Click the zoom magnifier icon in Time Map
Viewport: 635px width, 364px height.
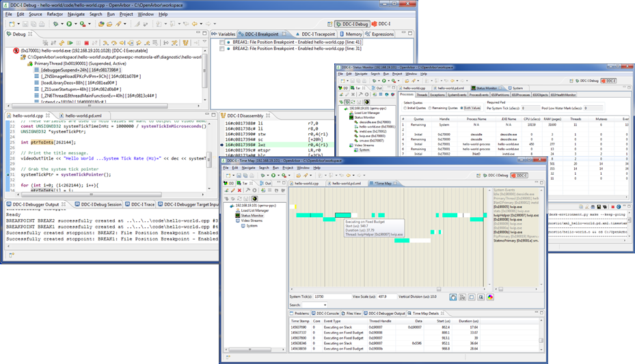point(481,297)
